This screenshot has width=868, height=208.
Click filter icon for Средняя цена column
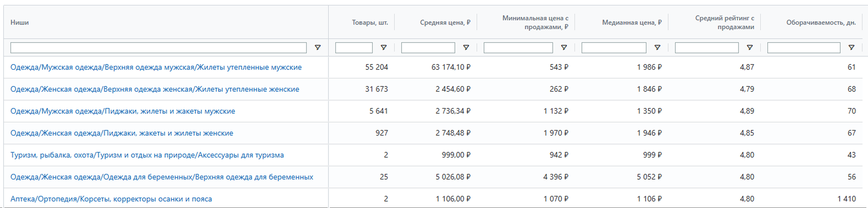coord(466,47)
